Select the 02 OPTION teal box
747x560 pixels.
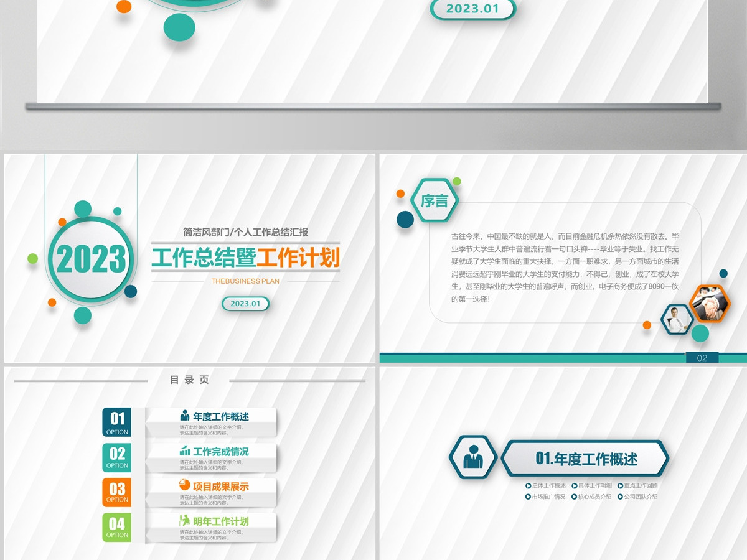[117, 457]
